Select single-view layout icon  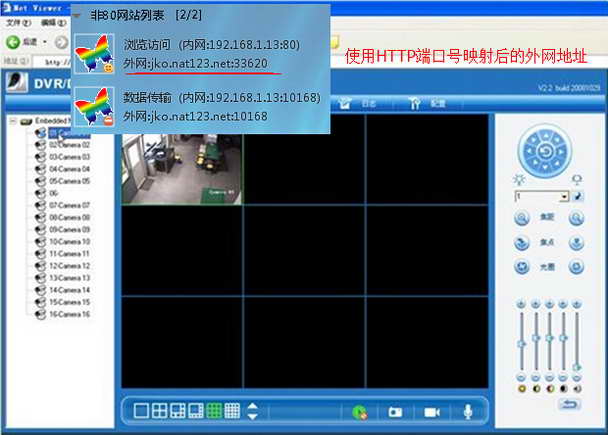(x=141, y=410)
